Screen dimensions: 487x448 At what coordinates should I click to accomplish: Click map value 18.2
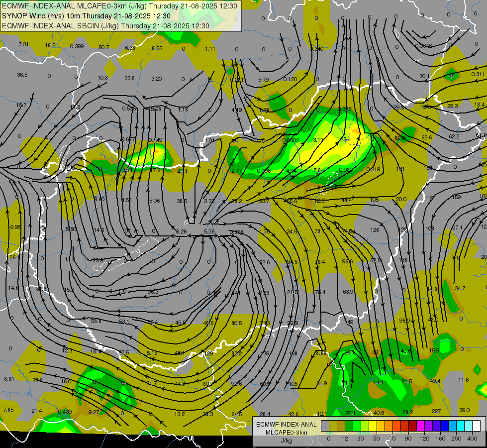tap(50, 45)
